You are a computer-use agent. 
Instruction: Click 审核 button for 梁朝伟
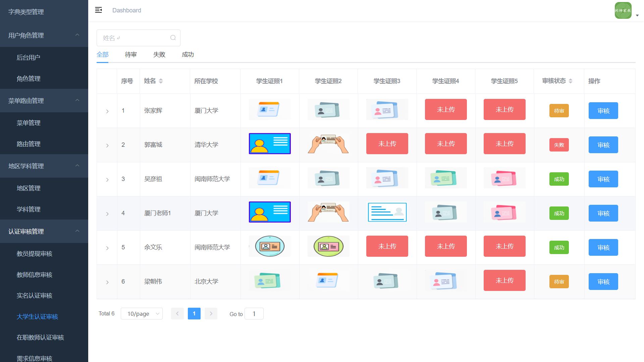(603, 282)
